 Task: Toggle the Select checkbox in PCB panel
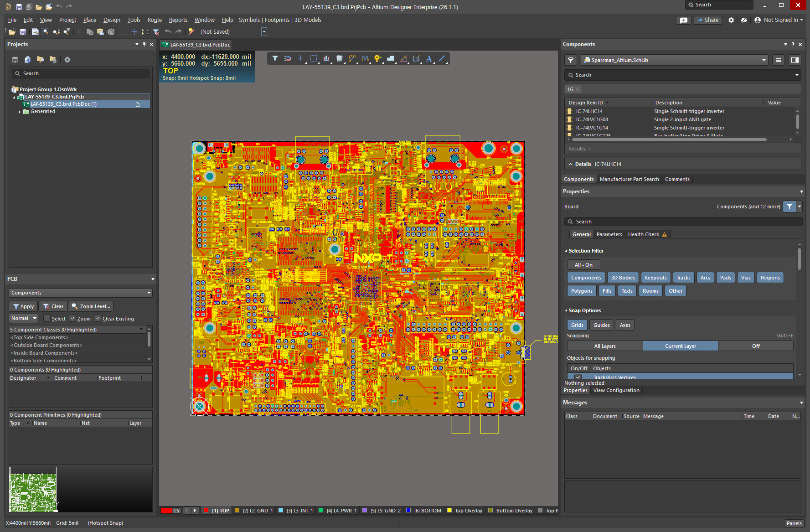[46, 319]
